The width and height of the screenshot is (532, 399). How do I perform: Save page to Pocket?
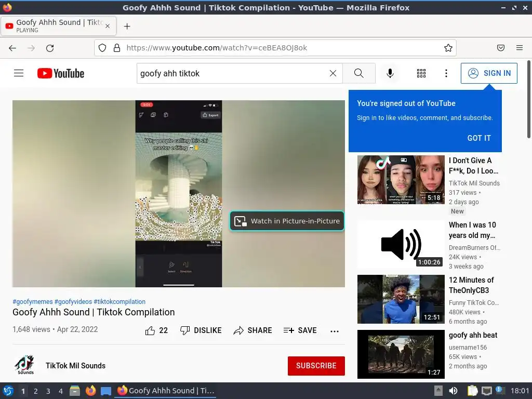[501, 48]
